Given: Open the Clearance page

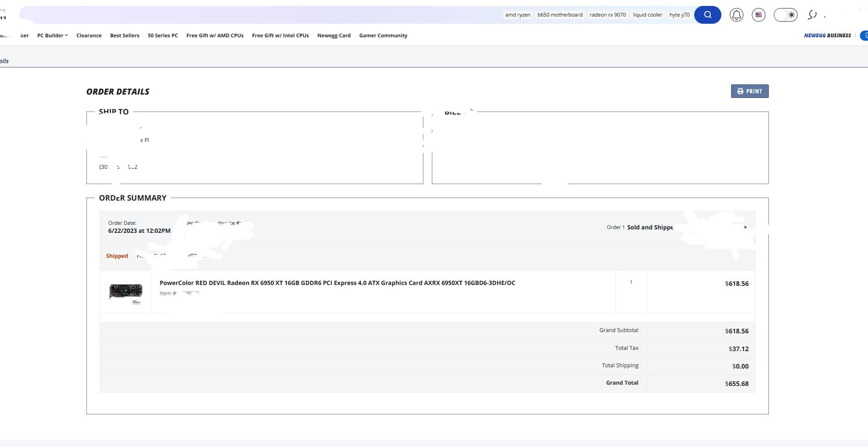Looking at the screenshot, I should pos(89,36).
